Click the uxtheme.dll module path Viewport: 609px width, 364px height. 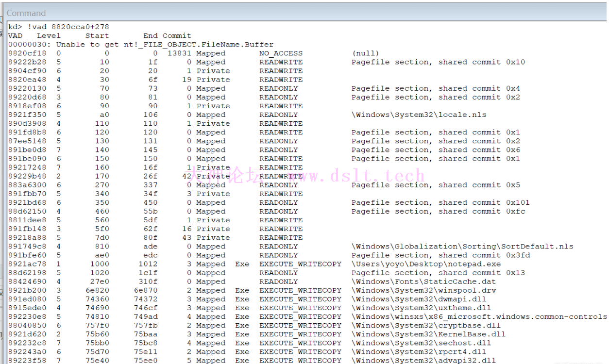pos(421,308)
